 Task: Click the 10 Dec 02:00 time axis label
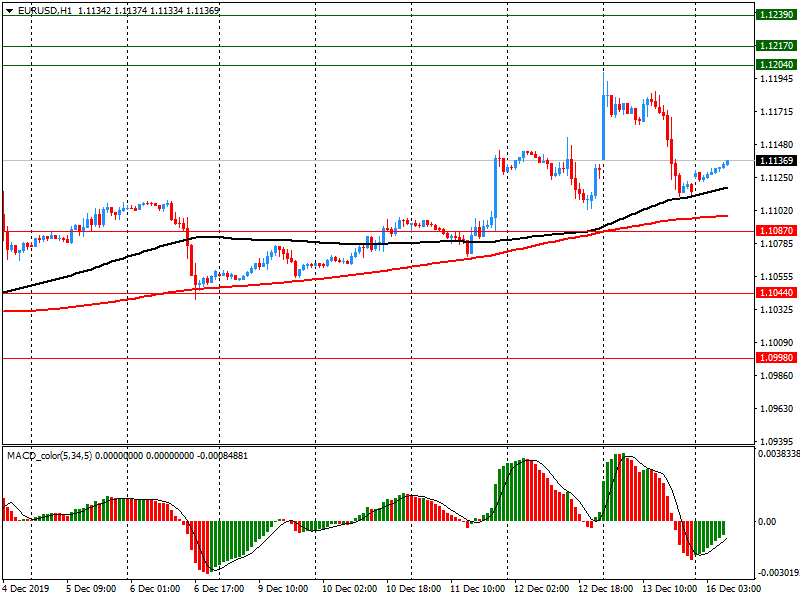[x=349, y=589]
